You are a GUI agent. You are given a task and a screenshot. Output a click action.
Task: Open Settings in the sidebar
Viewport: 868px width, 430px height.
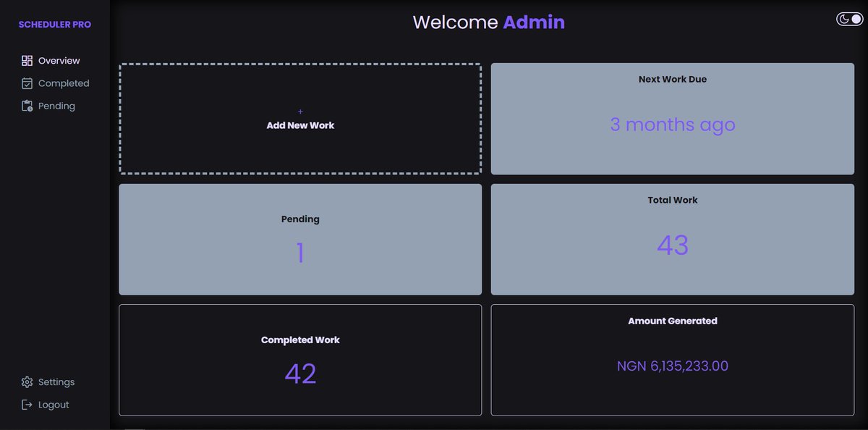pos(48,382)
